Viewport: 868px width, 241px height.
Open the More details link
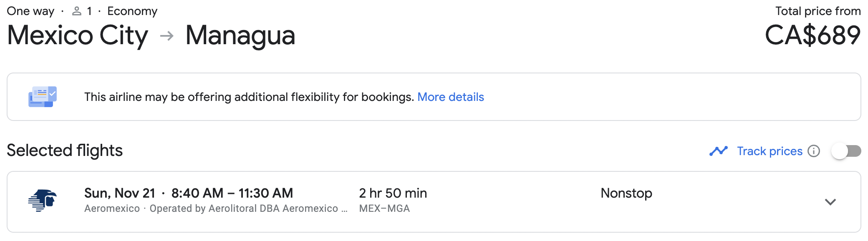point(450,97)
